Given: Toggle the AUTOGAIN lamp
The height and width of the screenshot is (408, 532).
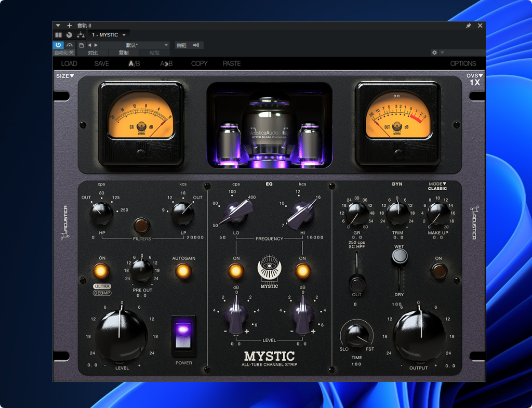Looking at the screenshot, I should coord(183,271).
